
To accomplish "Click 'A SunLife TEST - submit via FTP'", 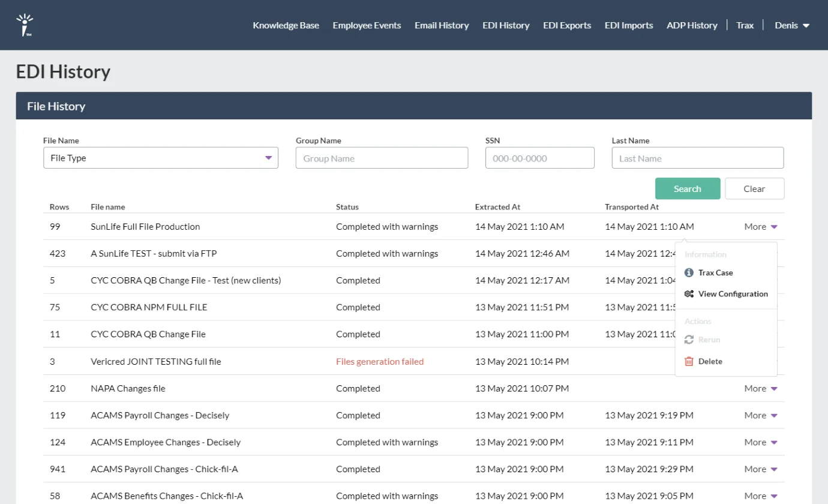I will 154,254.
